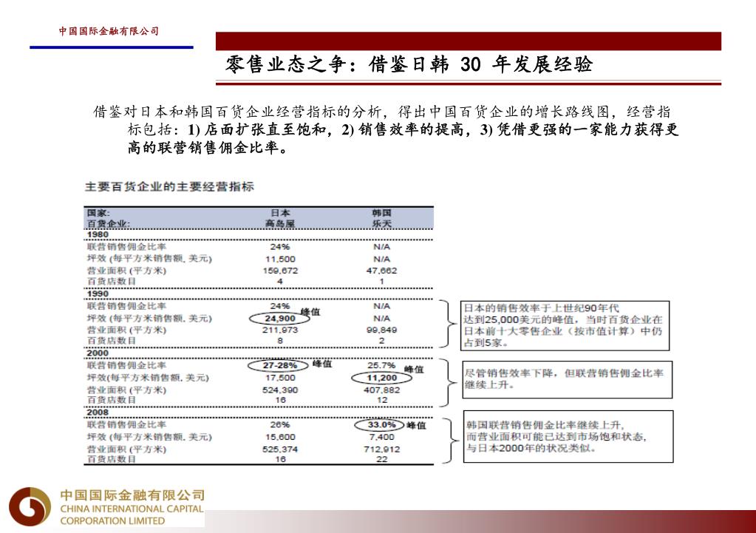Click the CICC circular logo emblem

pos(30,506)
